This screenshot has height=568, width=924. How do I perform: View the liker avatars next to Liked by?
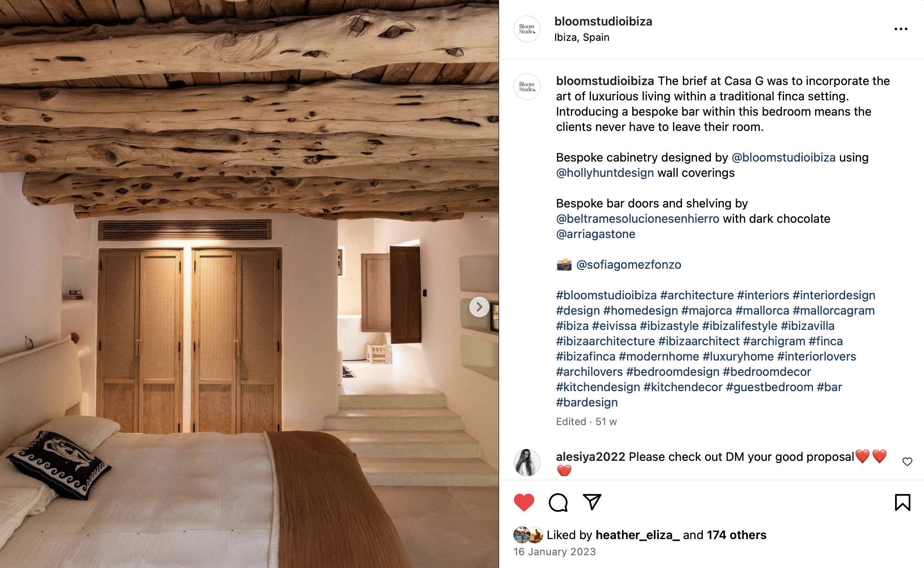(x=528, y=535)
